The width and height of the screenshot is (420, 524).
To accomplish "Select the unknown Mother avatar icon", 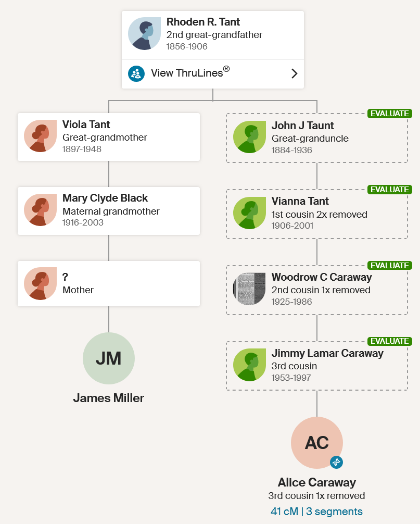I will (x=41, y=283).
